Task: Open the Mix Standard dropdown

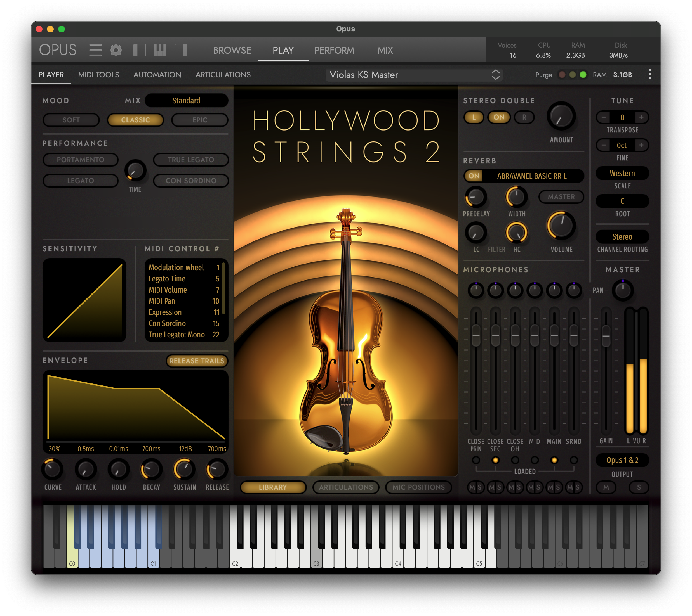Action: 186,101
